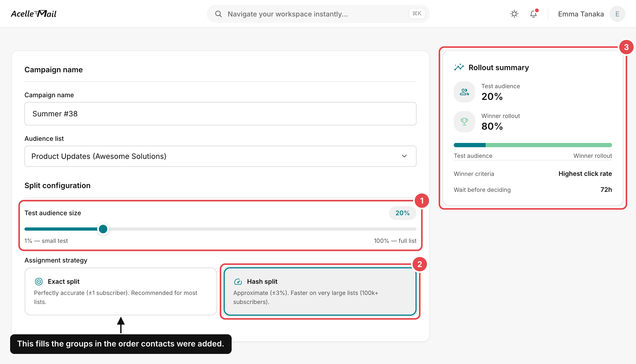Image resolution: width=636 pixels, height=364 pixels.
Task: Click the ⌘K shortcut badge
Action: point(417,14)
